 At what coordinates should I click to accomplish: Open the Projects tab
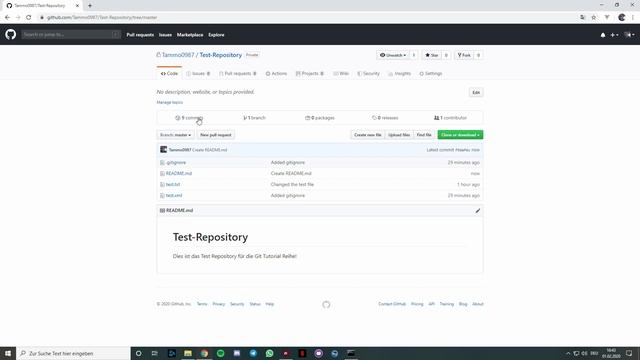309,73
